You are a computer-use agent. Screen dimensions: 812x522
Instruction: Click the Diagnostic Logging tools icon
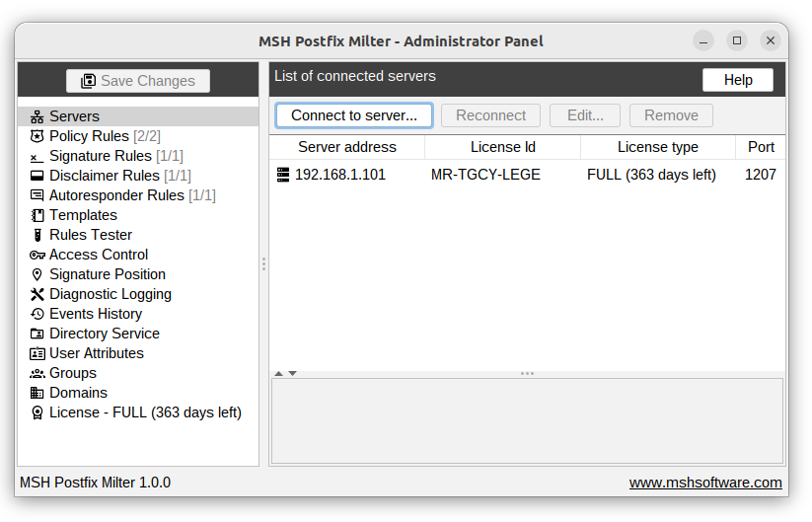(37, 294)
